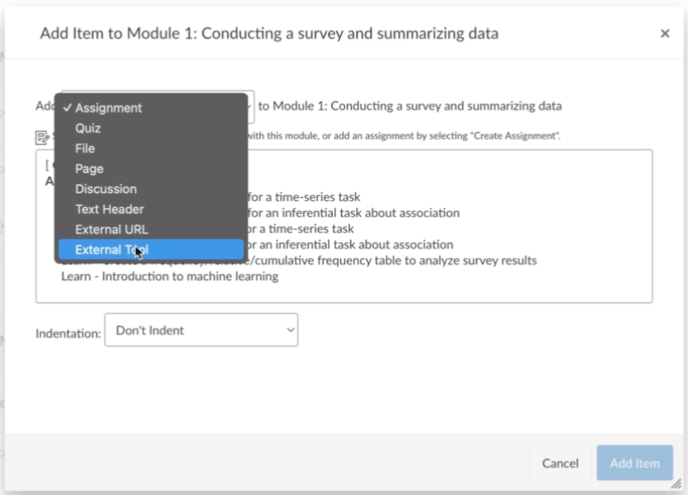Image resolution: width=688 pixels, height=495 pixels.
Task: Choose File from the dropdown list
Action: 151,148
